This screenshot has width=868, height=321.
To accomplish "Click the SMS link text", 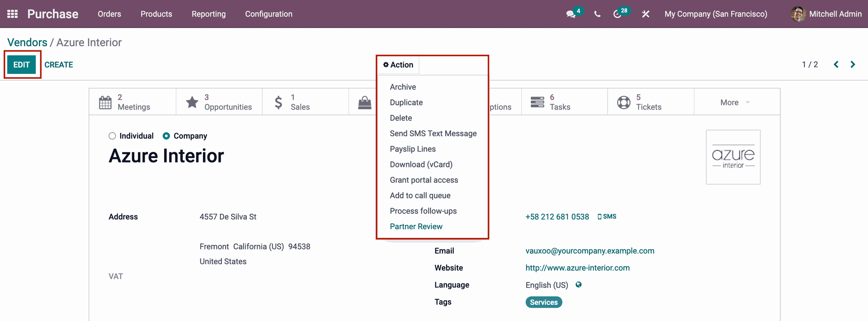I will (609, 217).
